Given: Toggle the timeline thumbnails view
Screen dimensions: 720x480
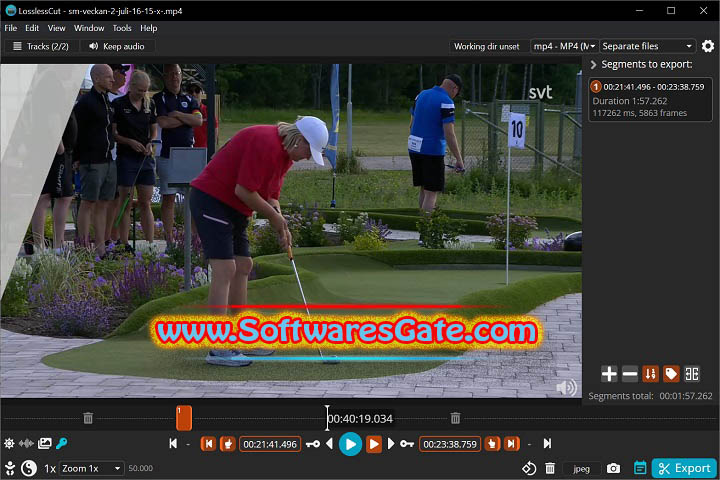Looking at the screenshot, I should [x=45, y=443].
